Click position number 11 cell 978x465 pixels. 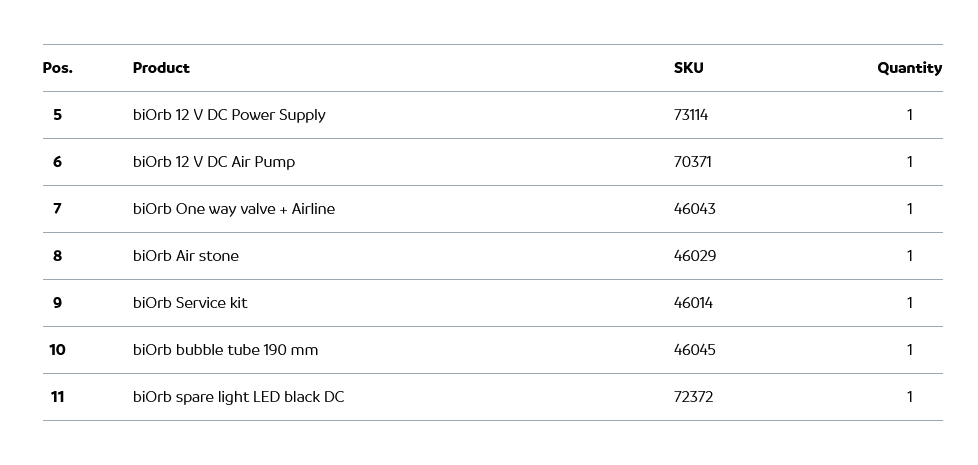tap(57, 397)
